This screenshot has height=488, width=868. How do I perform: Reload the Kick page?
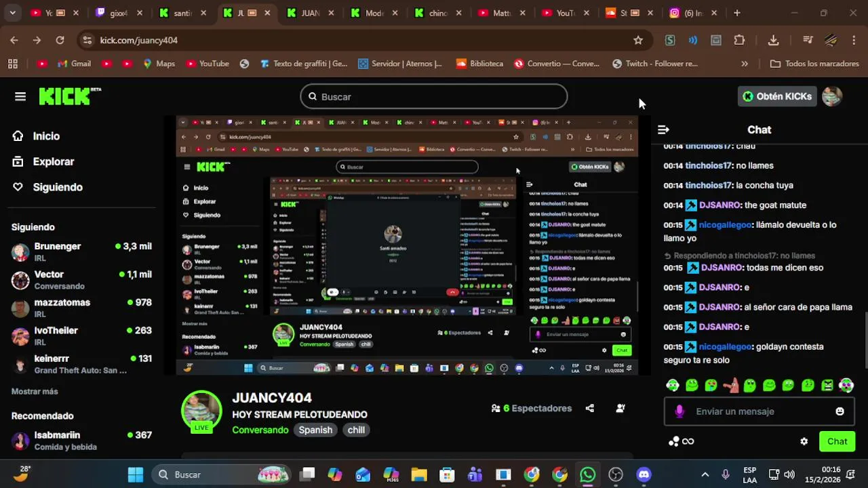click(60, 40)
